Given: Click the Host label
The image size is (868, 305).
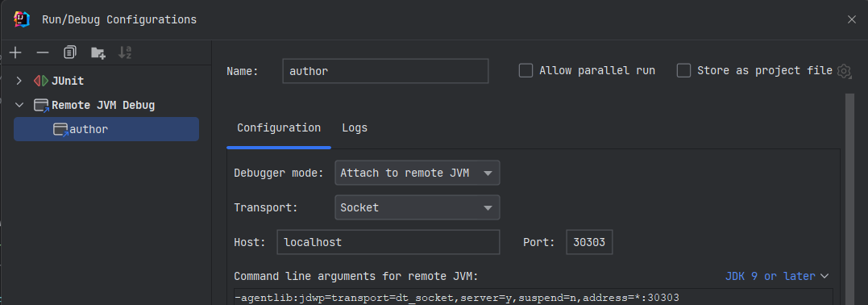Looking at the screenshot, I should point(250,242).
